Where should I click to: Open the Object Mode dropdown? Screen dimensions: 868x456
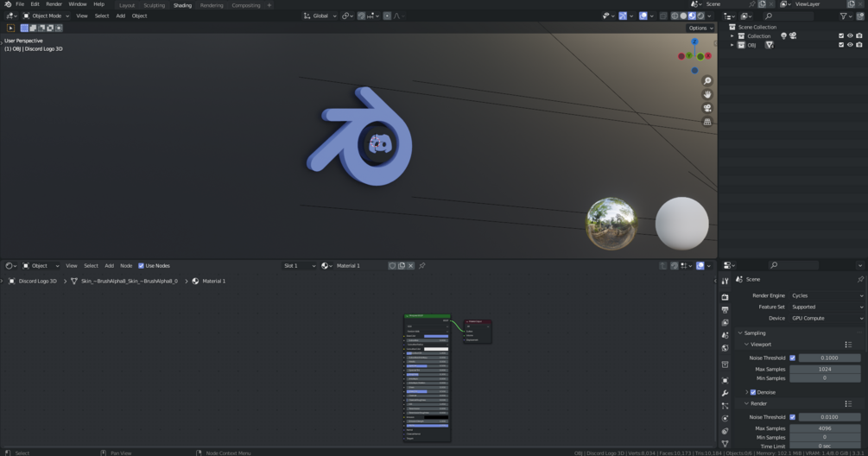click(46, 16)
